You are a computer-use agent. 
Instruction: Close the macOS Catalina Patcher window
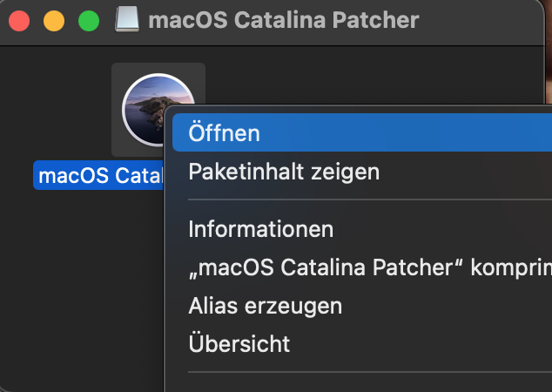(19, 20)
